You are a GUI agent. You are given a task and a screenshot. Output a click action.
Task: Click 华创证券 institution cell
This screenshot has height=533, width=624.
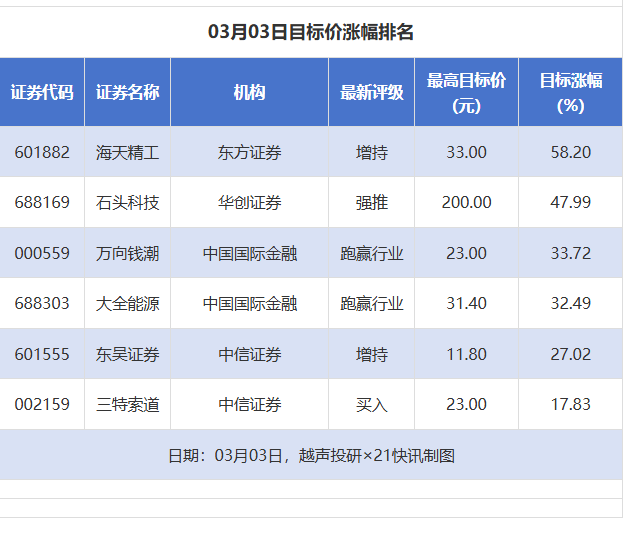(249, 202)
